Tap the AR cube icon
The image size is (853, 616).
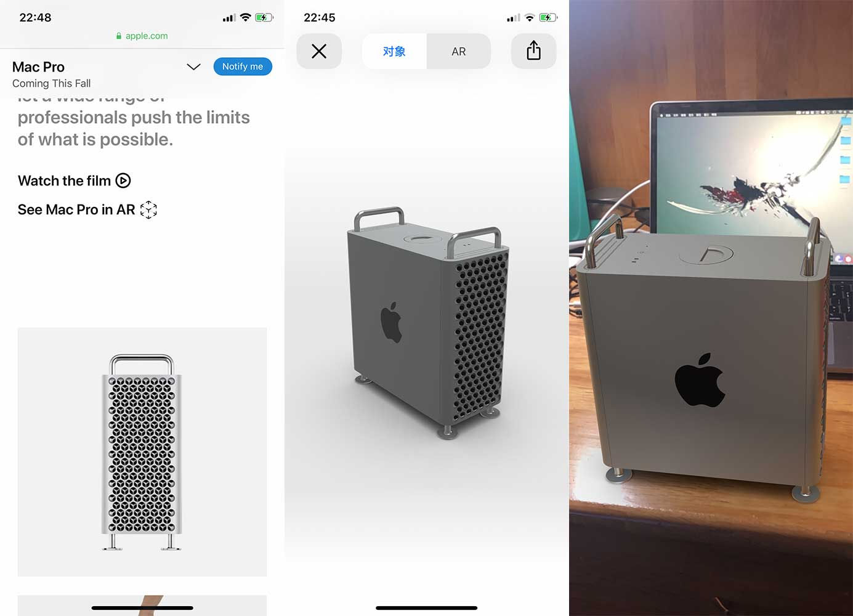coord(148,209)
